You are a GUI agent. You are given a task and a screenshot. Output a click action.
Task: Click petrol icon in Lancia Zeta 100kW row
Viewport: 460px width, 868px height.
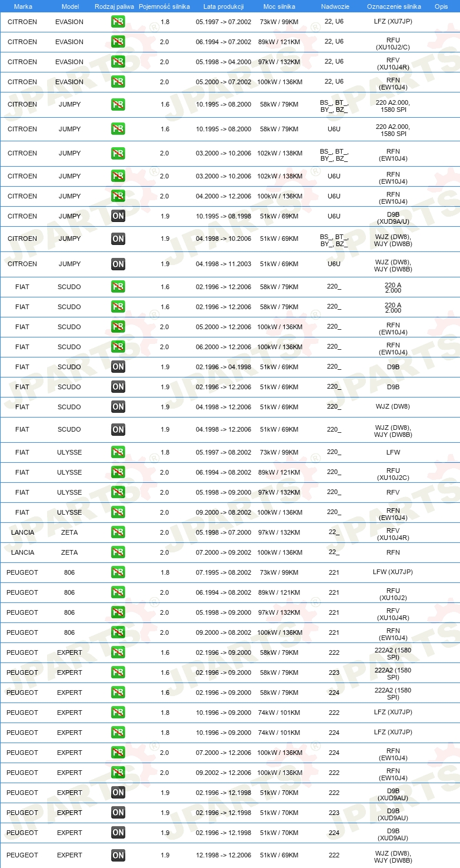point(118,552)
